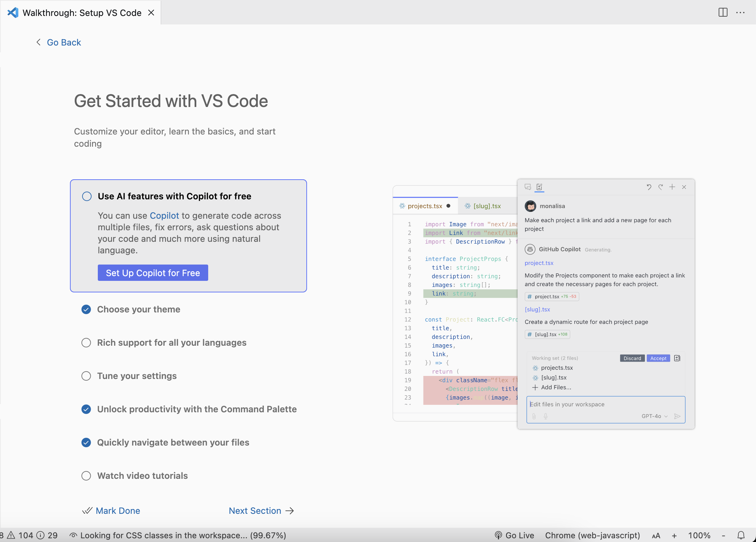Click the 100% zoom level indicator
The image size is (756, 542).
[699, 535]
